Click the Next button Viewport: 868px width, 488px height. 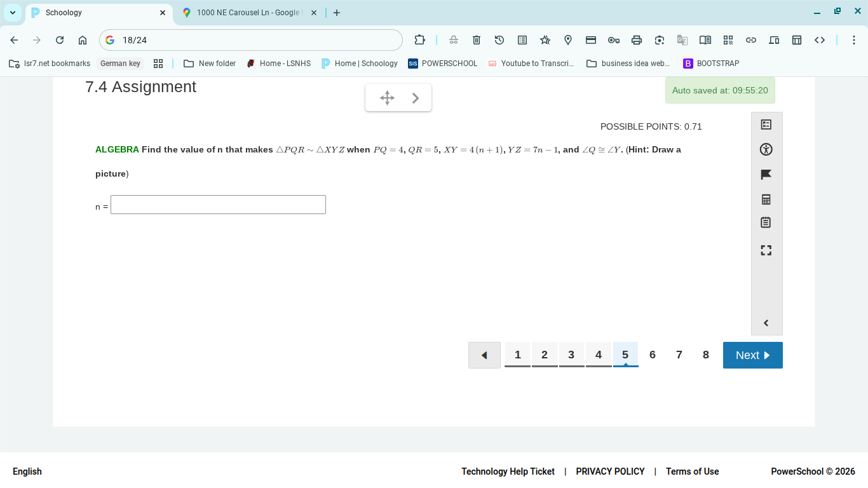pos(752,355)
